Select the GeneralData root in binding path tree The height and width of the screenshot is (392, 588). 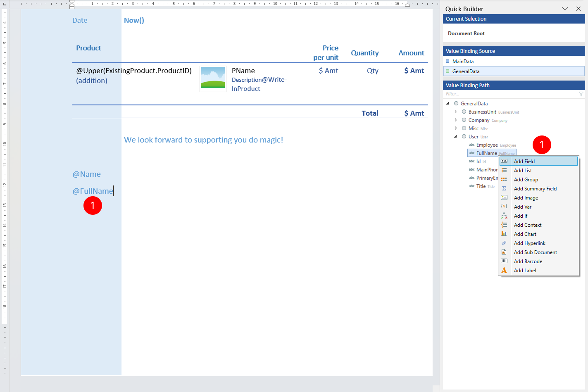pyautogui.click(x=474, y=104)
